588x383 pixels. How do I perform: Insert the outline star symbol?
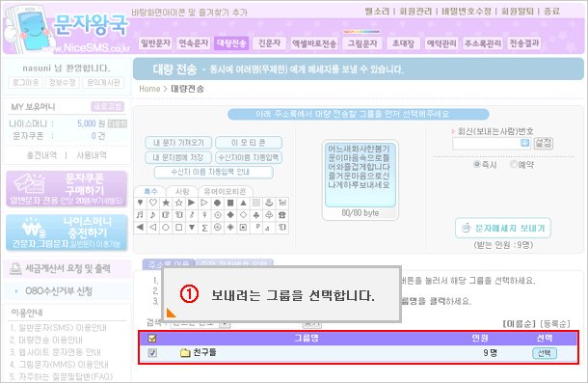(x=179, y=203)
